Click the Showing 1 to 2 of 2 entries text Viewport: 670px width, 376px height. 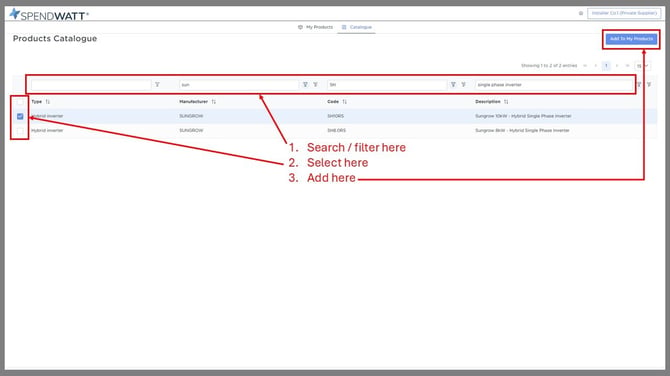pyautogui.click(x=549, y=66)
